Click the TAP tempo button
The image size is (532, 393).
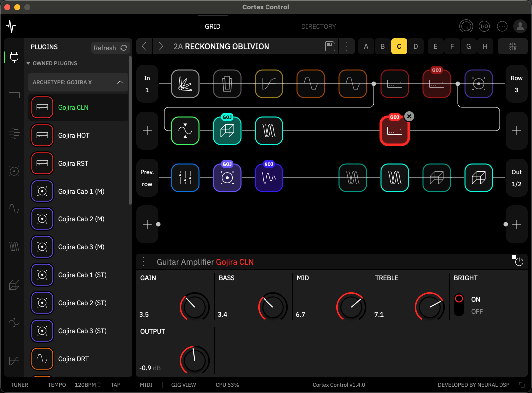115,385
